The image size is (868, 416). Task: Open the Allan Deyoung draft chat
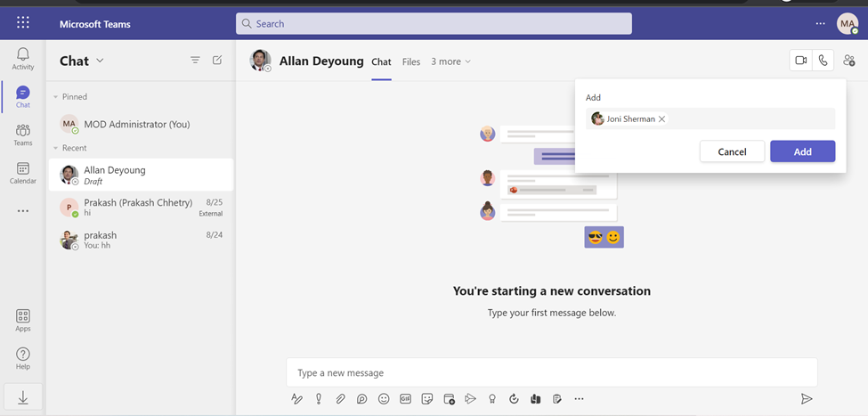(x=142, y=175)
